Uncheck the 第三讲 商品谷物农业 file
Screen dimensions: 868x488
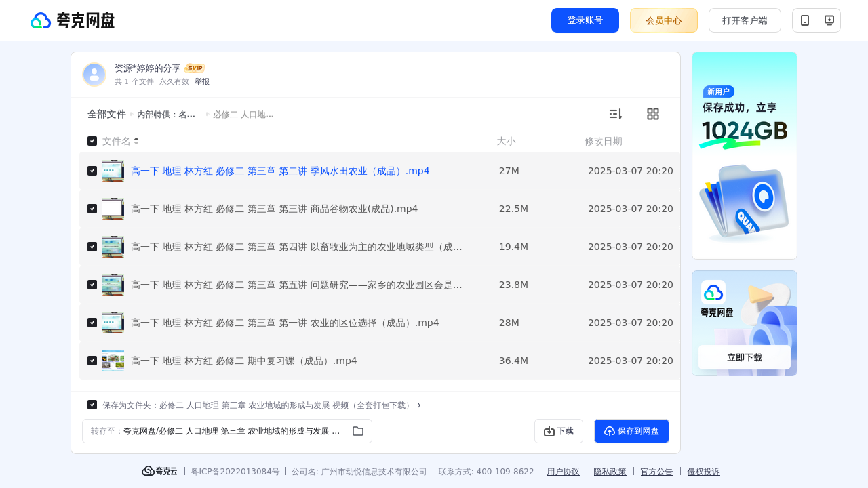click(x=92, y=209)
